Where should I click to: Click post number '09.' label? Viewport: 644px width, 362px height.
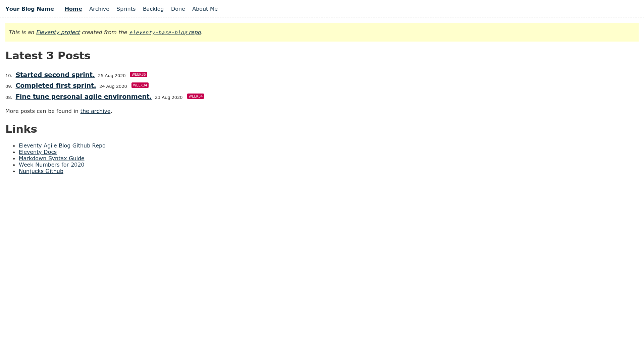click(x=9, y=86)
